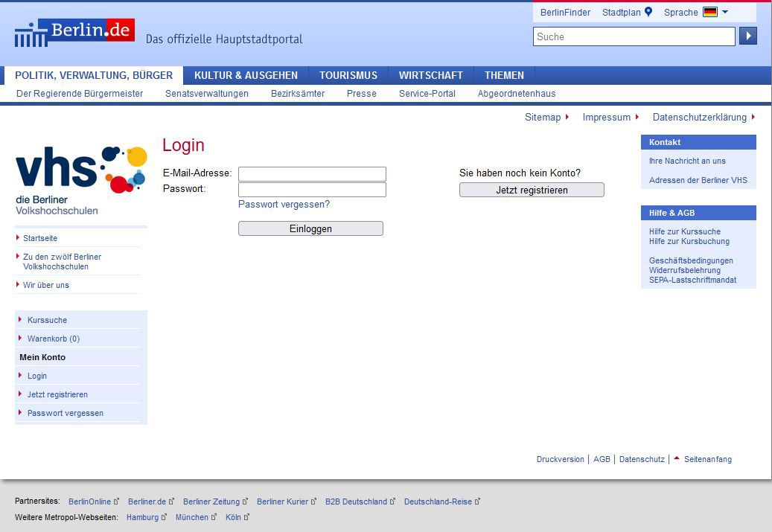Open the Wirtschaft tab
Image resolution: width=772 pixels, height=532 pixels.
click(x=431, y=75)
